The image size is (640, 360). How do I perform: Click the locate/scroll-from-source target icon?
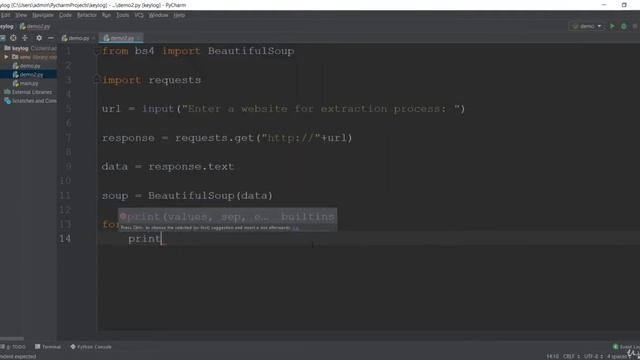coord(13,38)
